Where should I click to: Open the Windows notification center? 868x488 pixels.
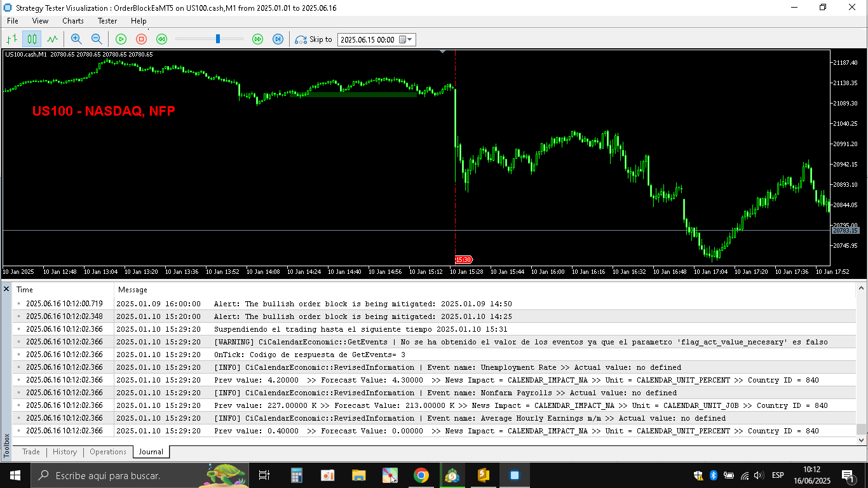[x=848, y=475]
